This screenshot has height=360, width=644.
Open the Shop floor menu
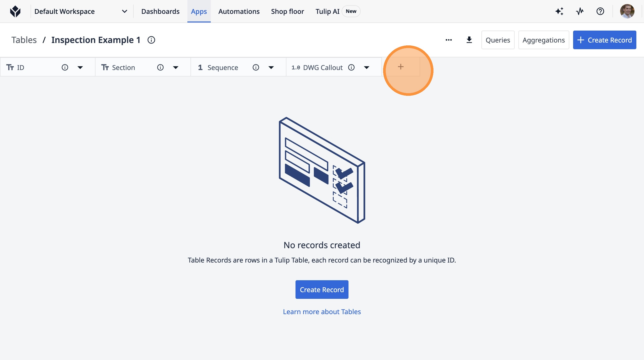coord(287,11)
